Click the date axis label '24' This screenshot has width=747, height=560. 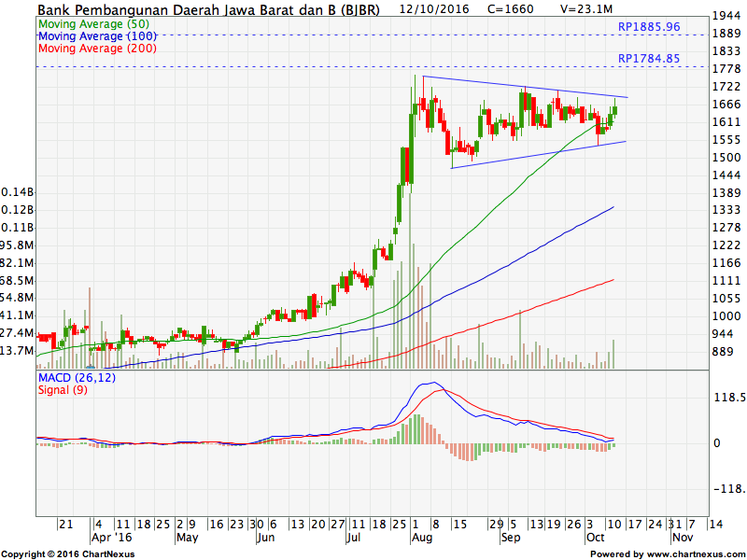tap(655, 525)
